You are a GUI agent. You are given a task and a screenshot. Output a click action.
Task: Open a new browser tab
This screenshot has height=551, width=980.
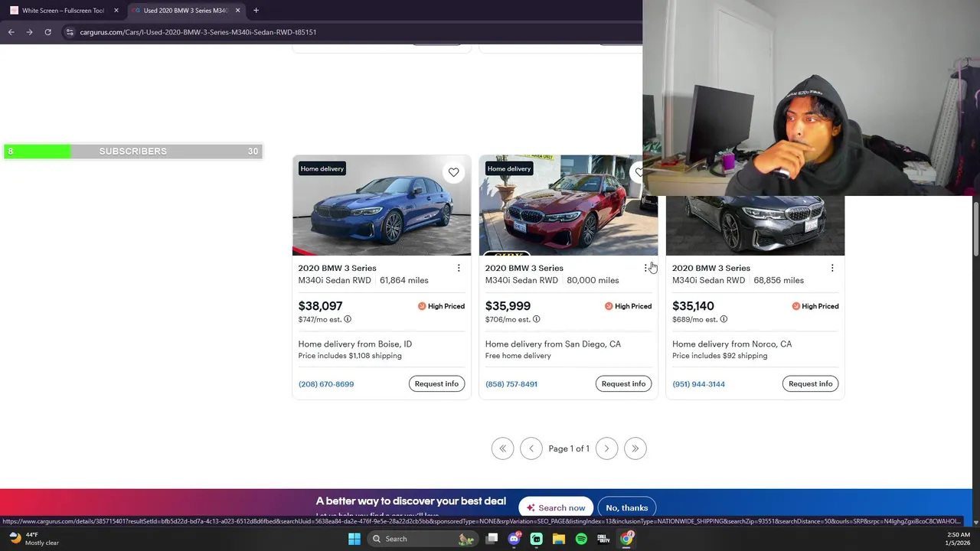tap(256, 10)
